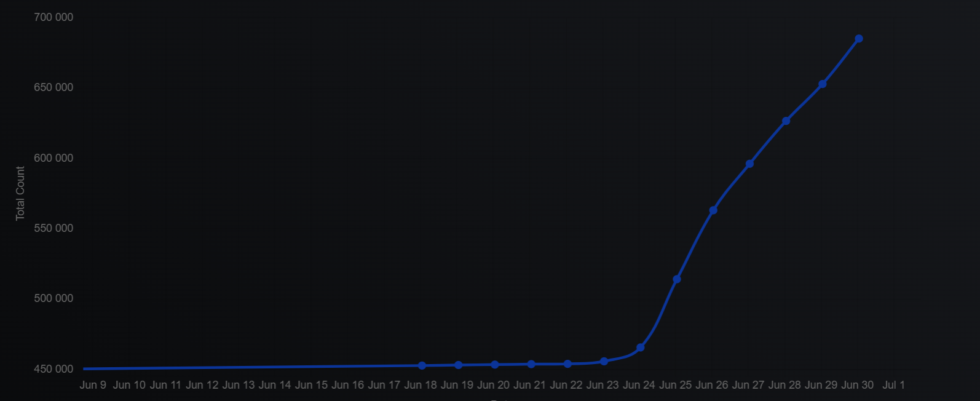Click the Jun 20 data point
980x401 pixels.
point(495,365)
